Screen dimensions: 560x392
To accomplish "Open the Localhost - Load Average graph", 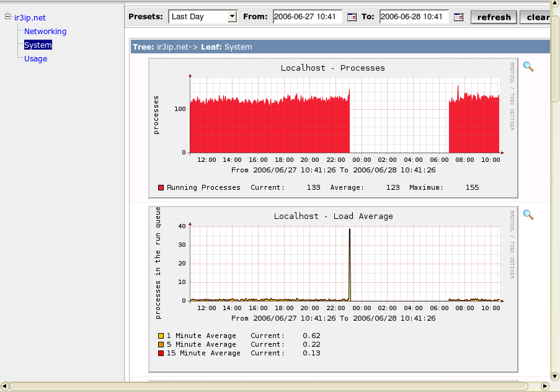I will click(333, 289).
